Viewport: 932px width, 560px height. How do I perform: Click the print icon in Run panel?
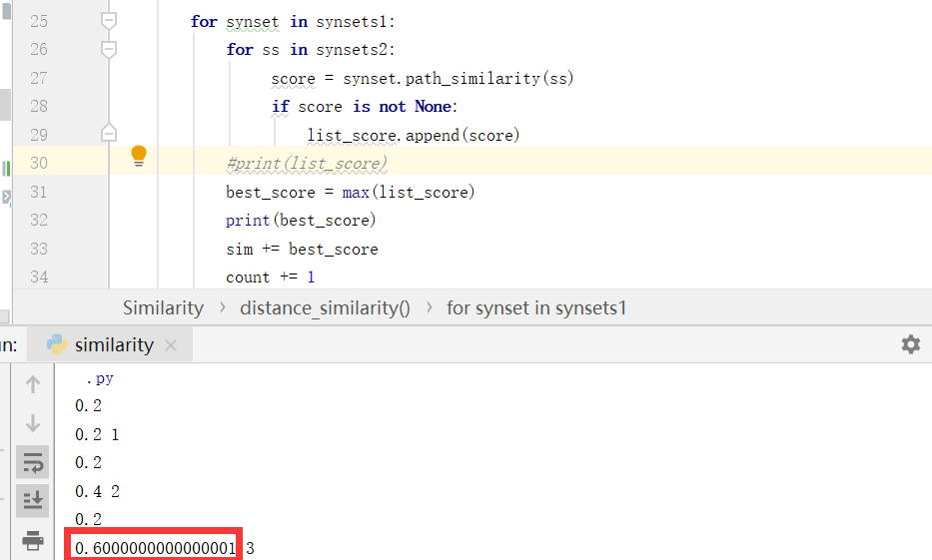[x=33, y=540]
